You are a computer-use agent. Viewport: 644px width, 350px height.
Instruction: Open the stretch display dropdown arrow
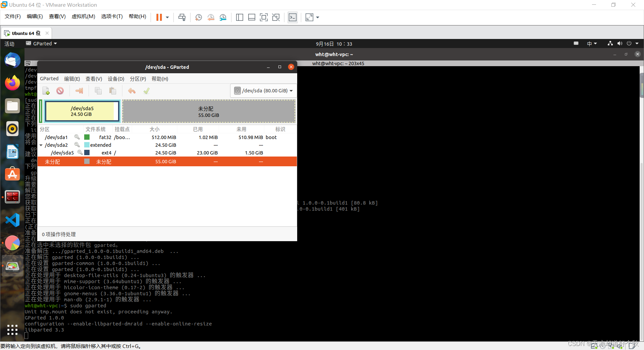[318, 17]
